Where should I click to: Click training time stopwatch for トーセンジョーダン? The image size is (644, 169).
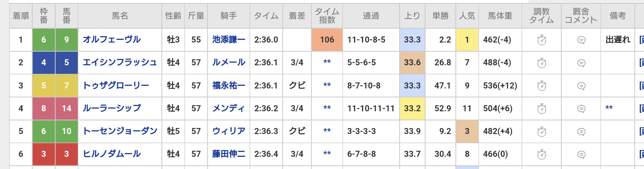point(542,131)
